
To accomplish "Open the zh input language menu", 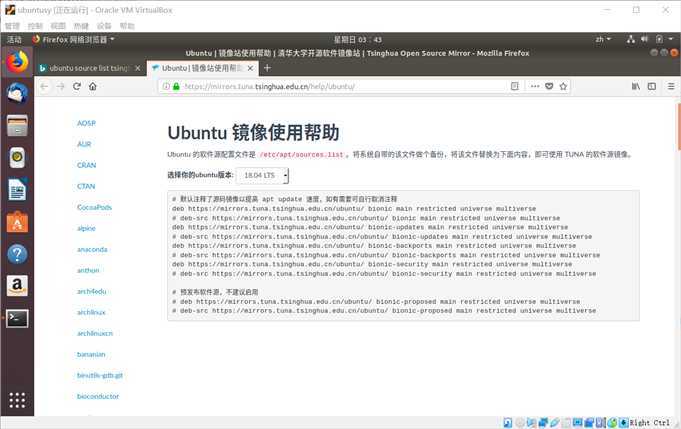I will (x=603, y=40).
